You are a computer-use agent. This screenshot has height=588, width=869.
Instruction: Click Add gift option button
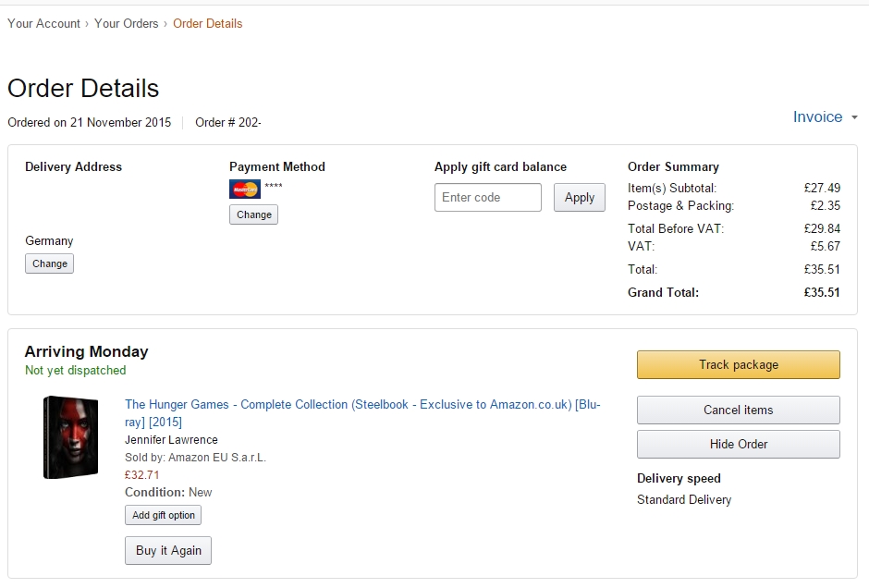pyautogui.click(x=163, y=515)
